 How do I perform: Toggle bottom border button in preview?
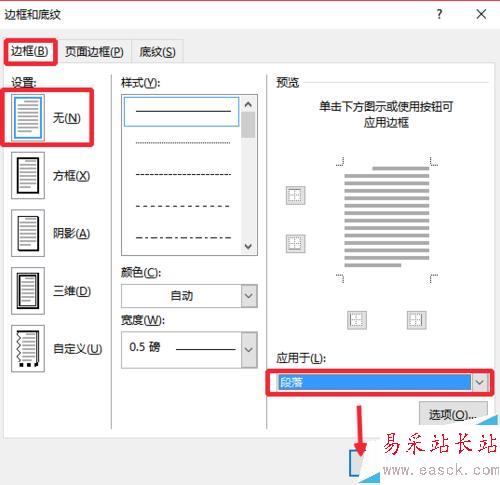coord(296,243)
